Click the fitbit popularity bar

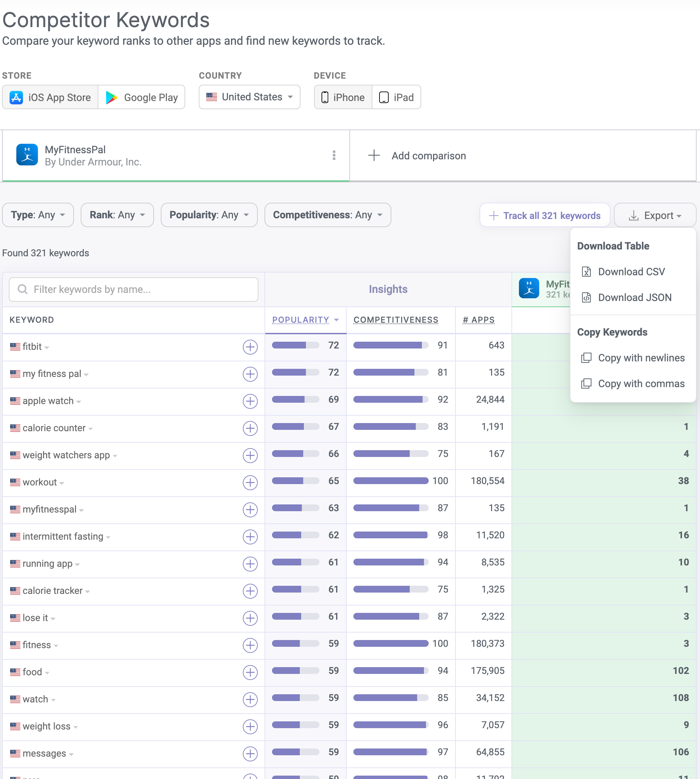[x=295, y=345]
